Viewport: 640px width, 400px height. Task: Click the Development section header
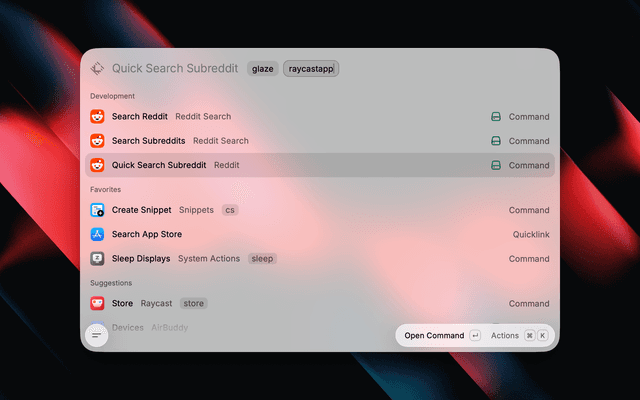(x=112, y=96)
